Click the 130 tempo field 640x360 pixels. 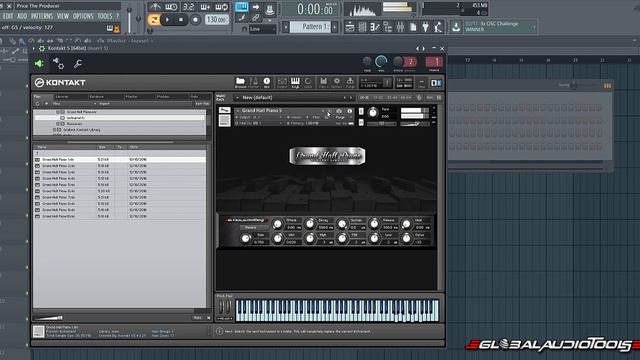pos(216,20)
